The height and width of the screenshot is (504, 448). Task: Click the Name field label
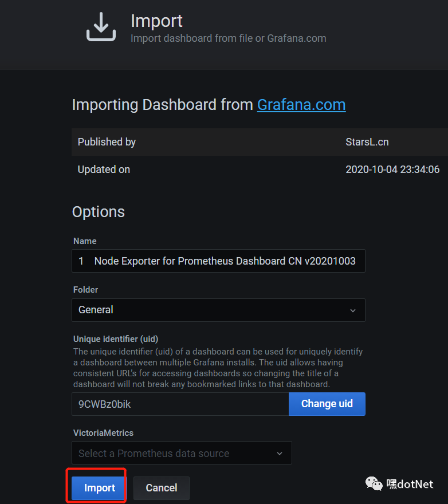tap(85, 241)
